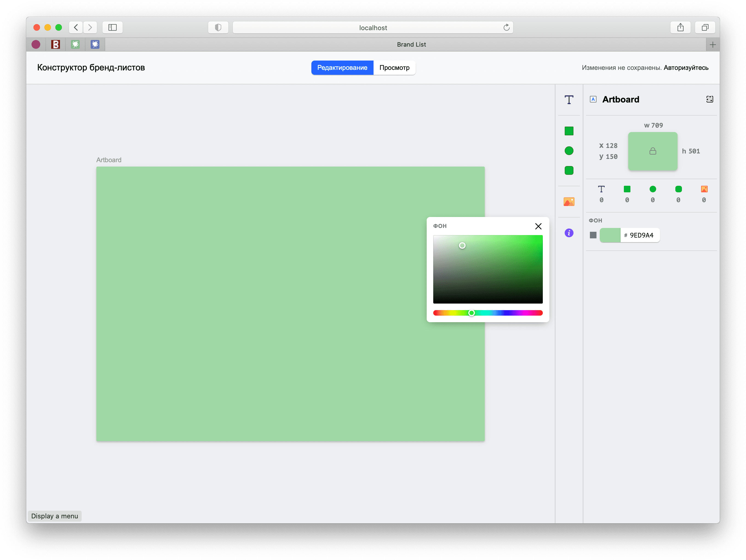Open a new Safari tab
This screenshot has height=560, width=746.
712,45
